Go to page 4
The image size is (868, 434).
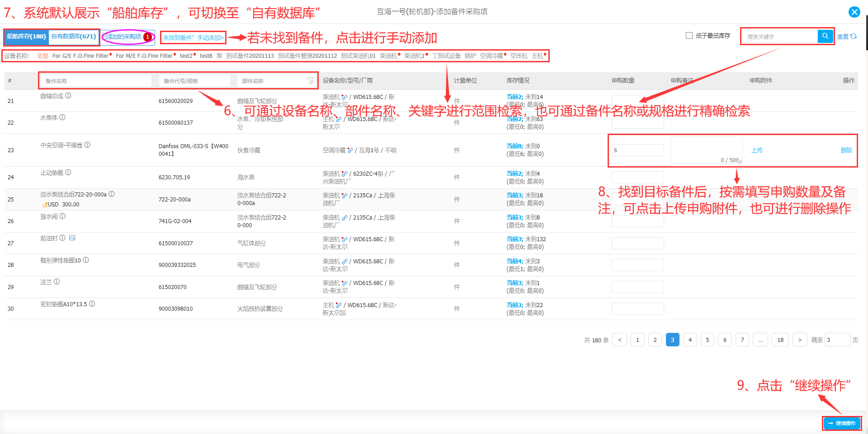(x=690, y=340)
